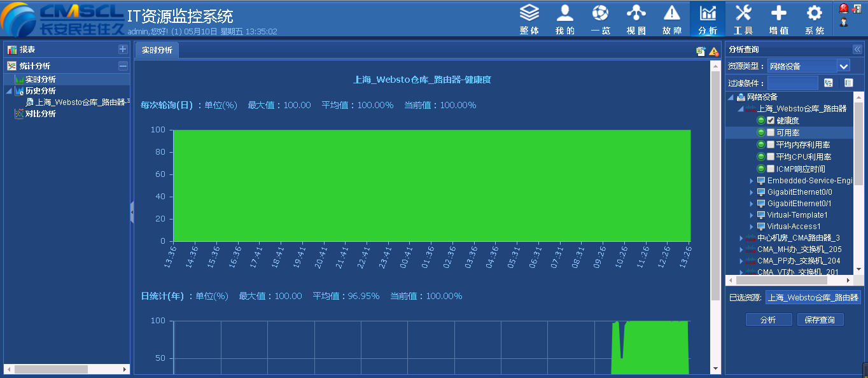
Task: Click the 上海_Websto仓库_路由器-健康度 chart title
Action: [x=422, y=80]
